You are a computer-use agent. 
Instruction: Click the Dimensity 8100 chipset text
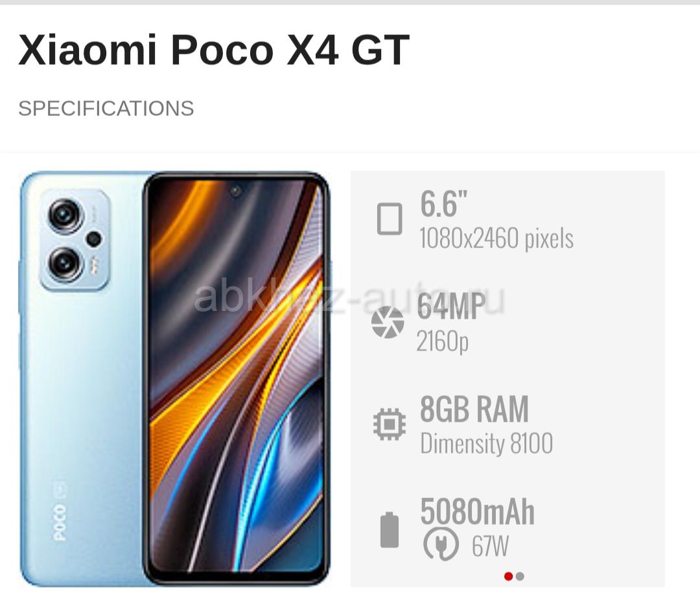(x=487, y=443)
